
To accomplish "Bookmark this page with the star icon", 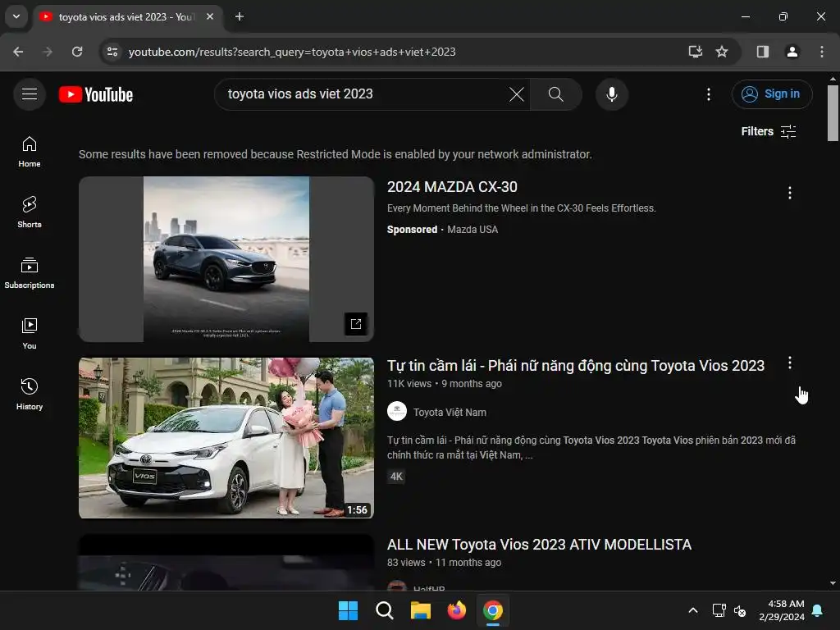I will pyautogui.click(x=722, y=52).
